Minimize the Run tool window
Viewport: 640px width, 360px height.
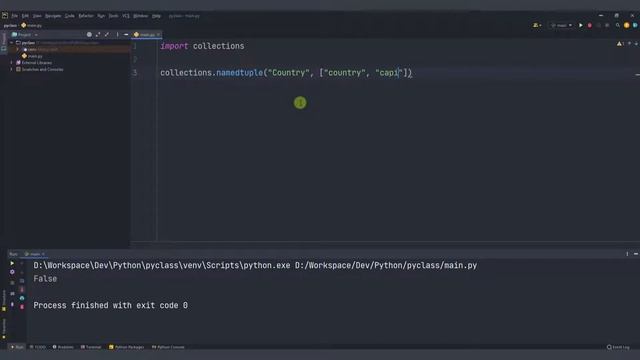[x=636, y=254]
